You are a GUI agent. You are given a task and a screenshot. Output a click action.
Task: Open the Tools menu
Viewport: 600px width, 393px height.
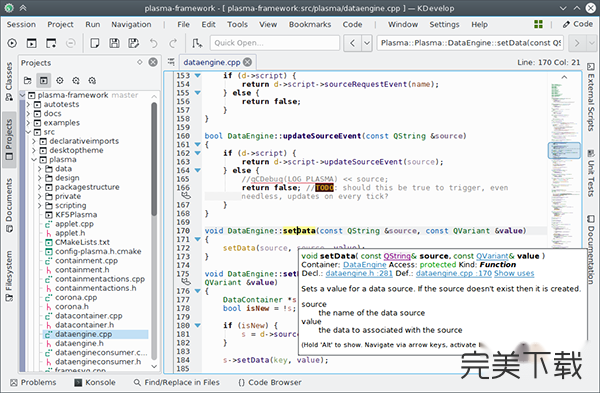coord(237,24)
